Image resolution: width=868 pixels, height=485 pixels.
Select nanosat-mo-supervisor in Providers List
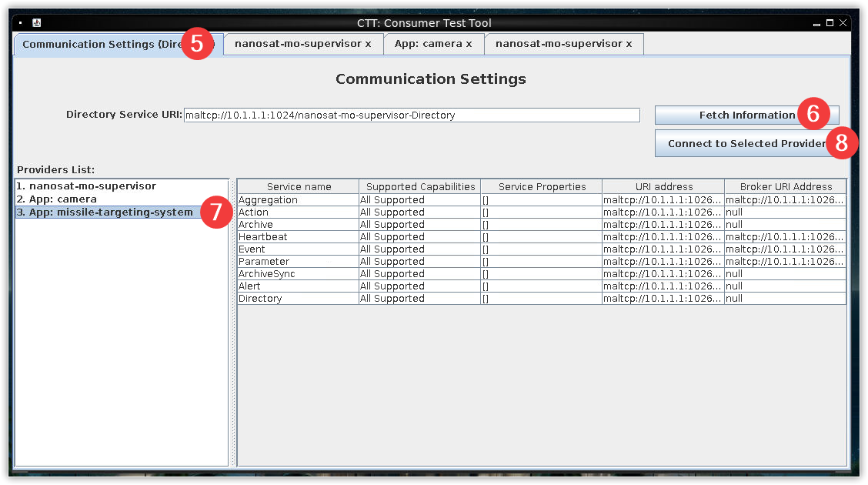coord(85,186)
